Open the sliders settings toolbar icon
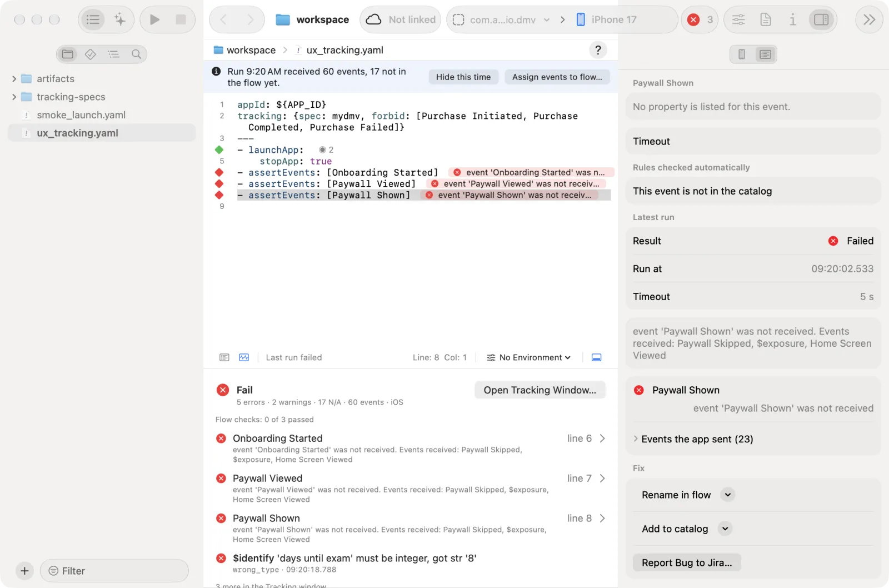Image resolution: width=889 pixels, height=588 pixels. (738, 20)
